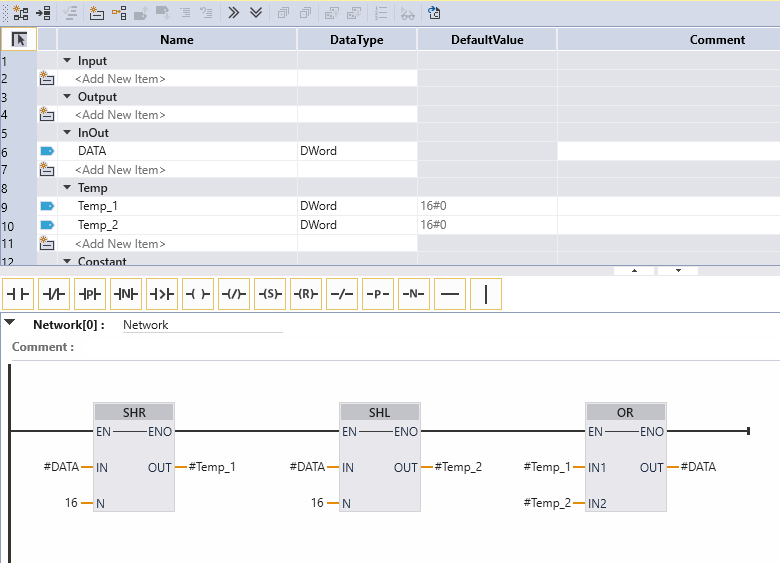Edit the Network title field
This screenshot has width=780, height=563.
click(x=201, y=325)
